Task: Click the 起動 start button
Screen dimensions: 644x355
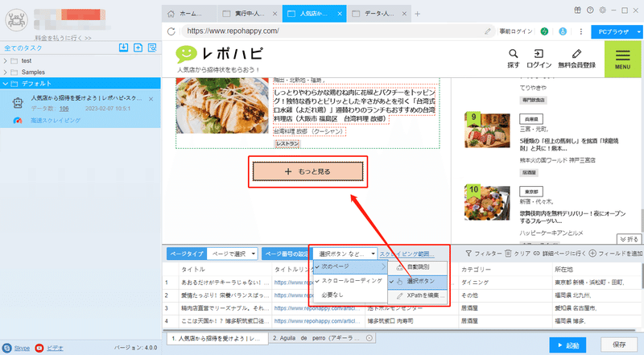Action: coord(568,345)
